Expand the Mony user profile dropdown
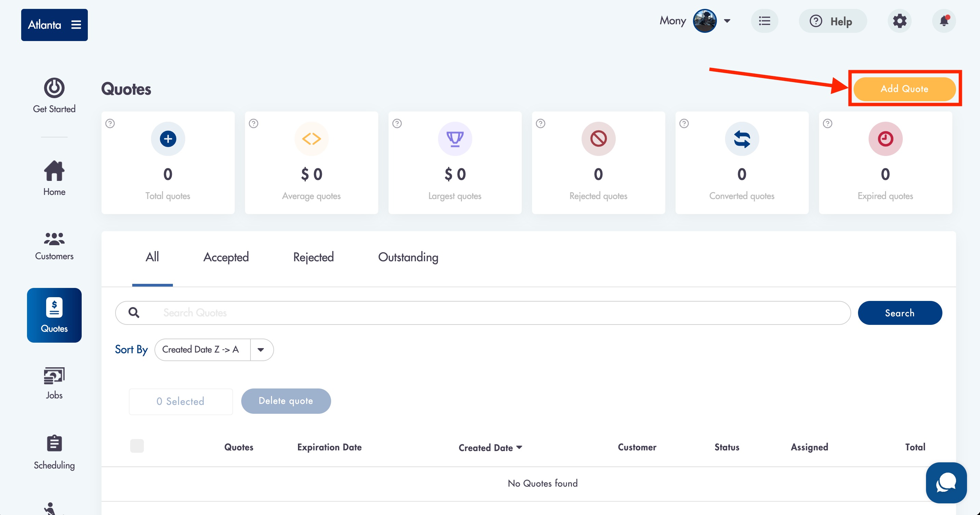Image resolution: width=980 pixels, height=515 pixels. (x=727, y=21)
